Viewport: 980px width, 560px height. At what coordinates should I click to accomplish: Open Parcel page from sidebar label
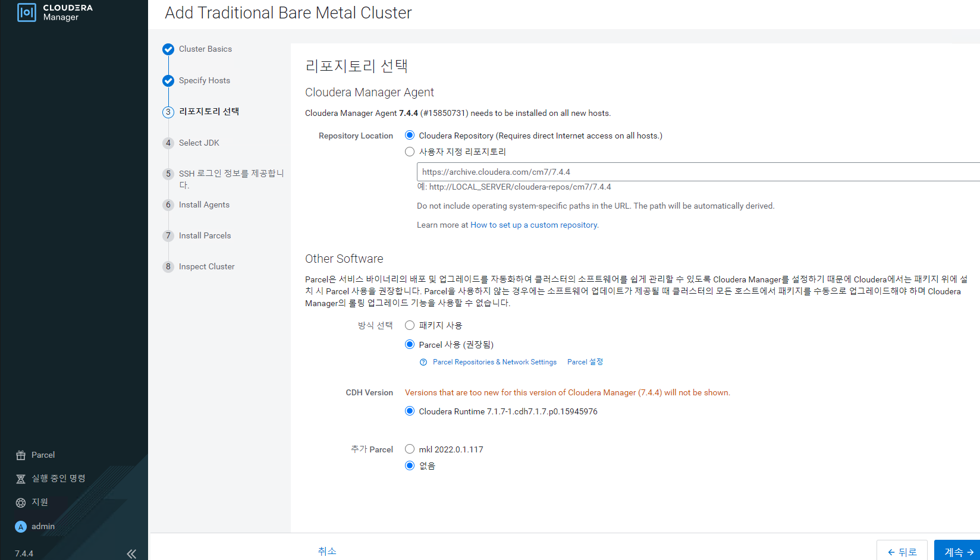[x=43, y=455]
